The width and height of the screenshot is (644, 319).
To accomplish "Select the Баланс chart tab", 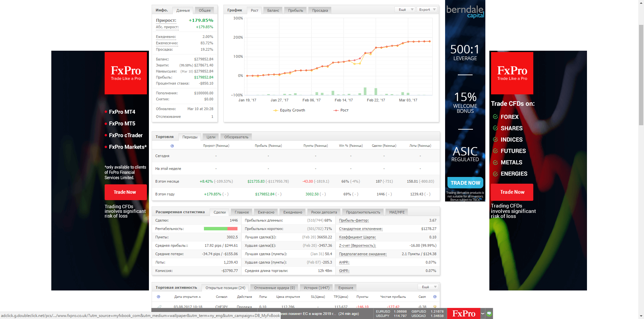I will click(273, 10).
